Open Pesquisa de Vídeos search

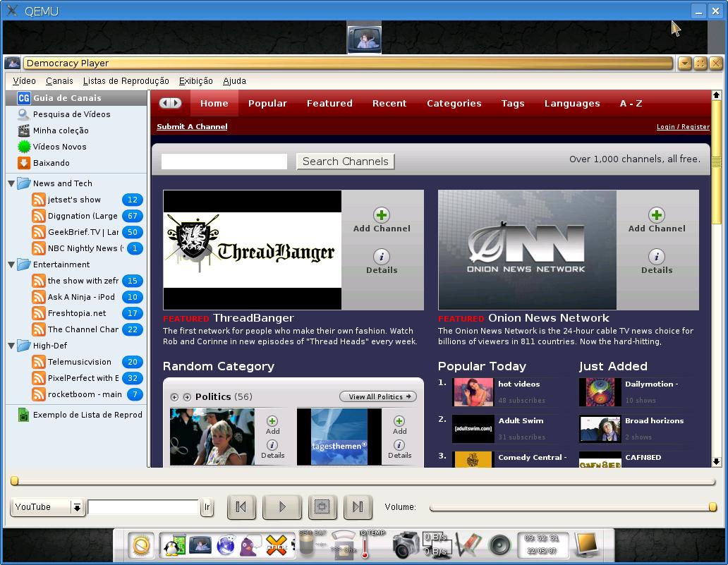77,114
